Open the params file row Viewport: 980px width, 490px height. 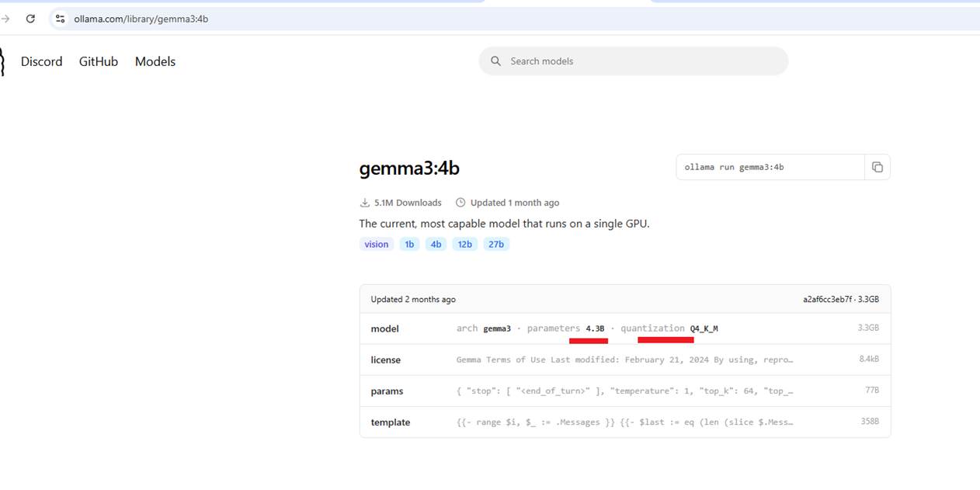[x=625, y=391]
